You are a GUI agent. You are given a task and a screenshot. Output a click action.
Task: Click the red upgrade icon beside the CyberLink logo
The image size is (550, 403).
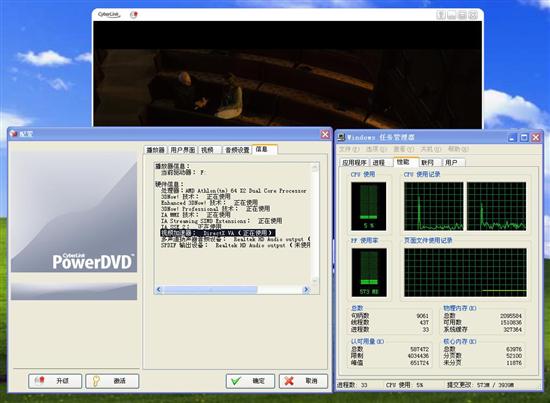[x=134, y=15]
